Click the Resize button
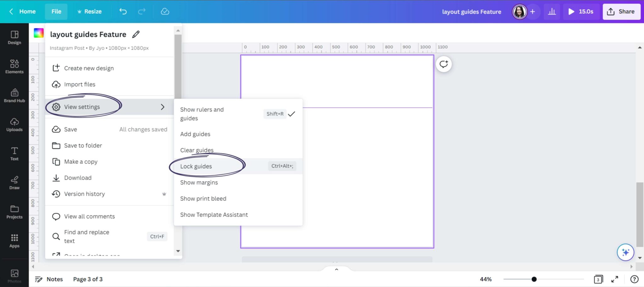This screenshot has height=287, width=644. tap(90, 12)
